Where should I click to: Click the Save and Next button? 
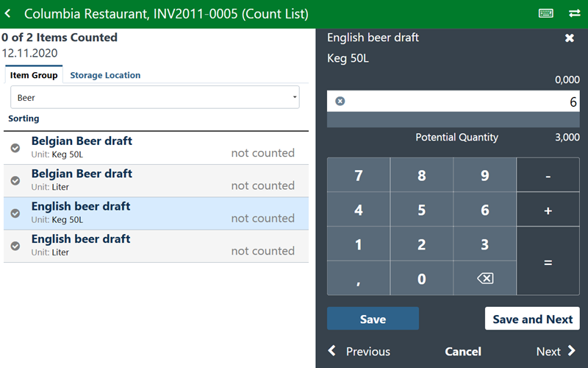pyautogui.click(x=532, y=319)
